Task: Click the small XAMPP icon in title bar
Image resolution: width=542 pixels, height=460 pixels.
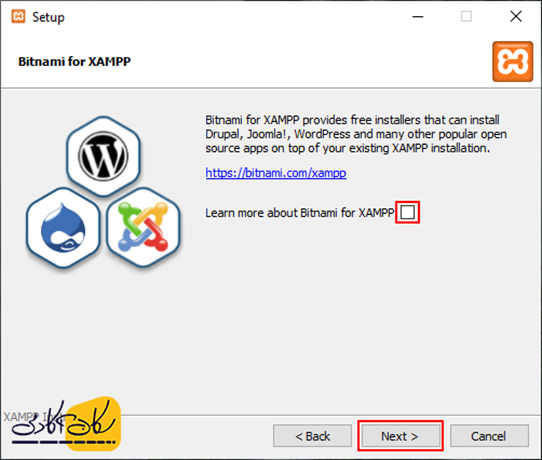Action: click(18, 16)
